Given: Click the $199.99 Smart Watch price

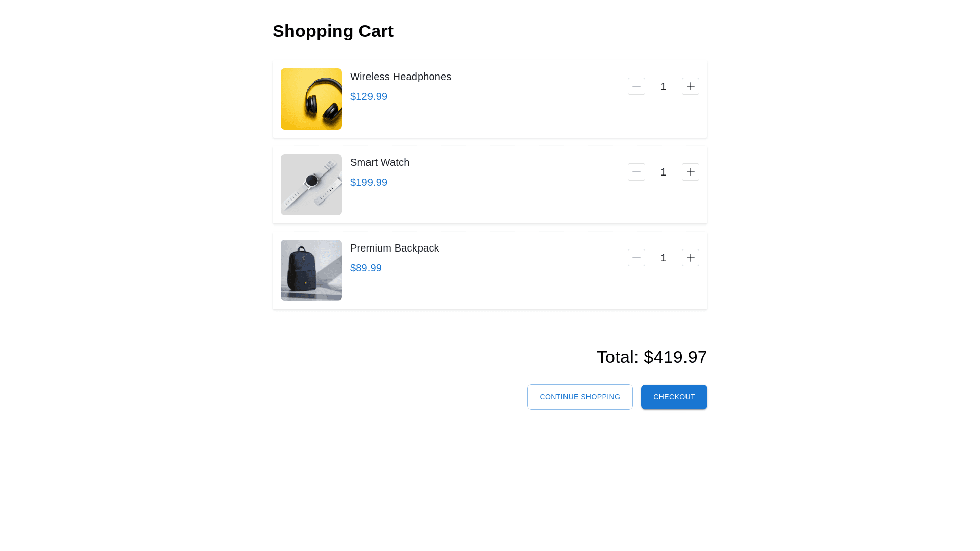Looking at the screenshot, I should click(369, 182).
